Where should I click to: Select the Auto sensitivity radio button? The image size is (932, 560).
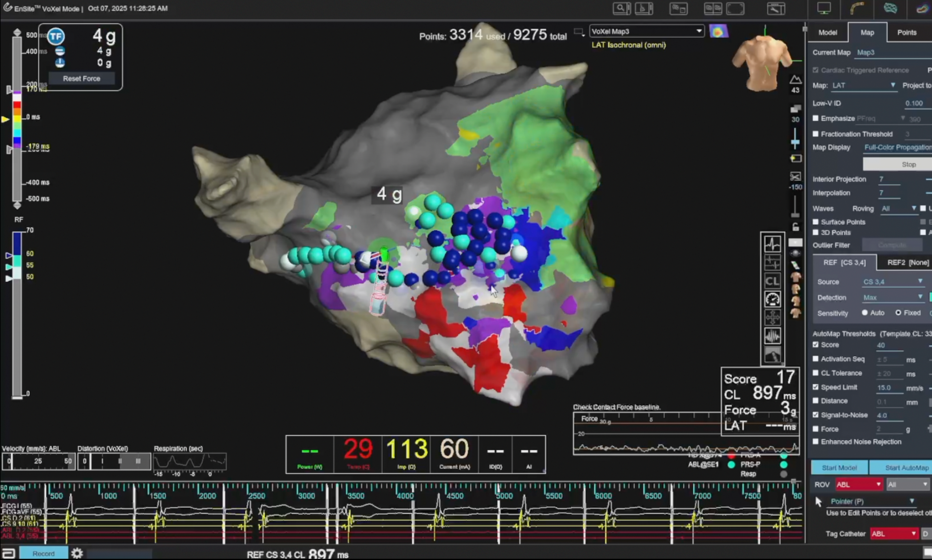(x=864, y=313)
